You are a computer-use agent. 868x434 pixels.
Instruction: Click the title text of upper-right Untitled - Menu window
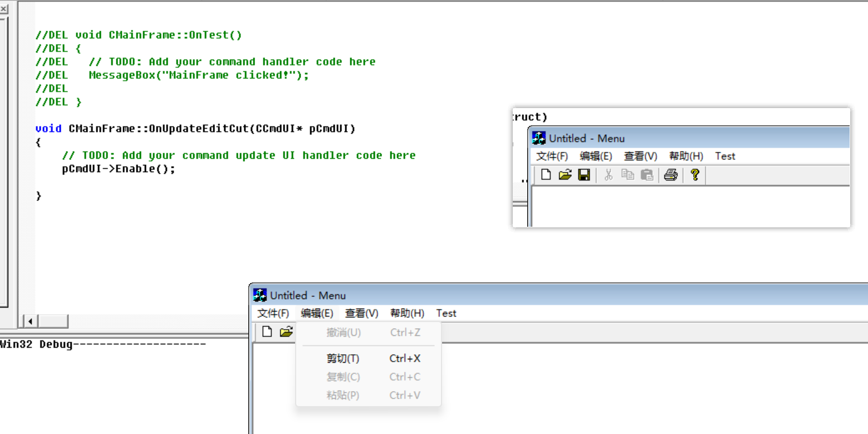coord(587,138)
